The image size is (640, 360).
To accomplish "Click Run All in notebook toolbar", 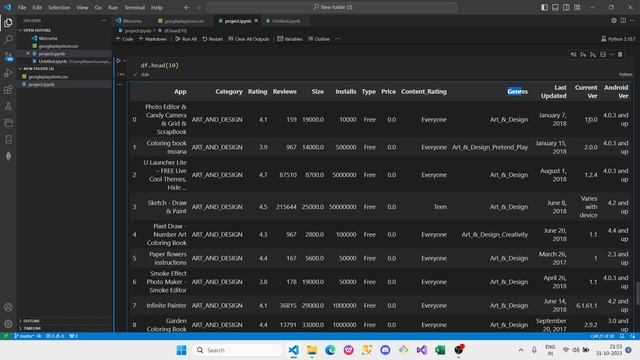I will pos(186,39).
